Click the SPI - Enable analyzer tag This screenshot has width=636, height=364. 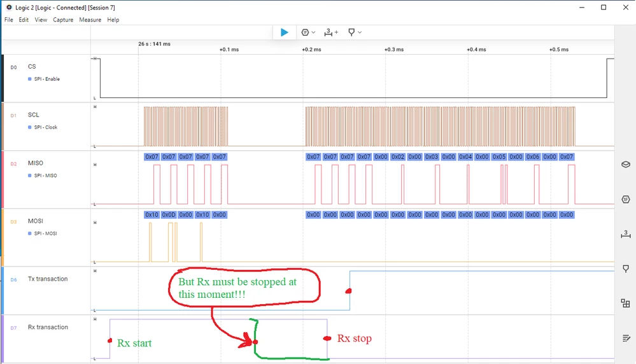[x=47, y=79]
